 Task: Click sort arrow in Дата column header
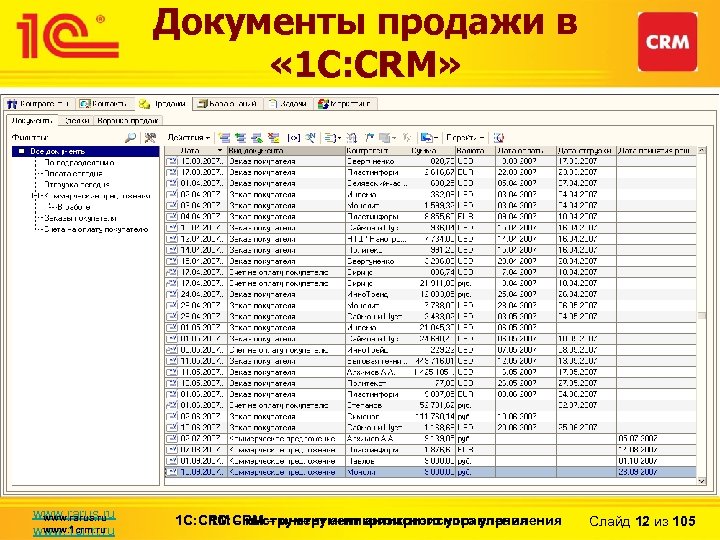[x=220, y=151]
